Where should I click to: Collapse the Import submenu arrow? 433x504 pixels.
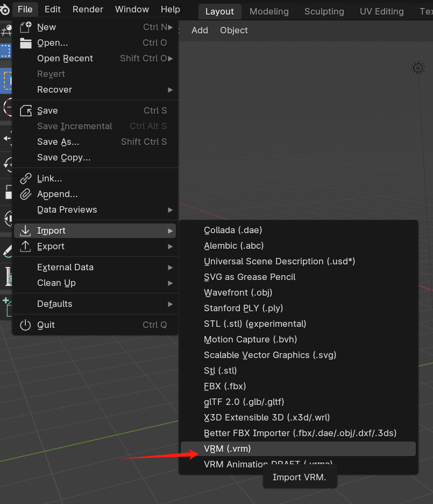[171, 231]
